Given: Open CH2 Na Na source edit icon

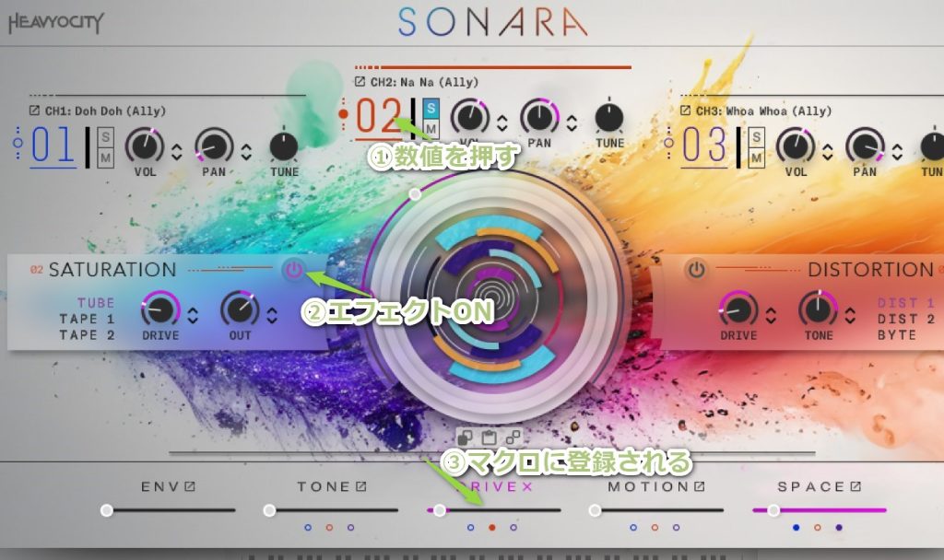Looking at the screenshot, I should pyautogui.click(x=360, y=82).
